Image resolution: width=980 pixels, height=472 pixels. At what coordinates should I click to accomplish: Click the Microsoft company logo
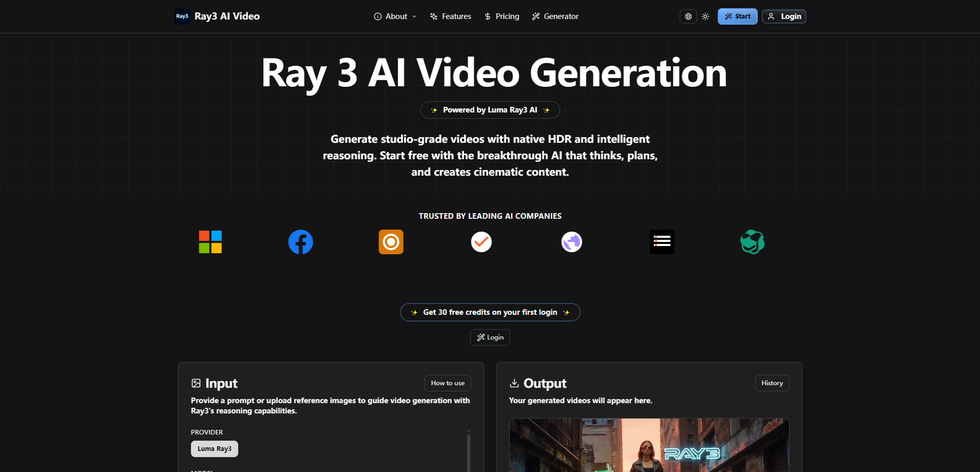click(x=209, y=241)
